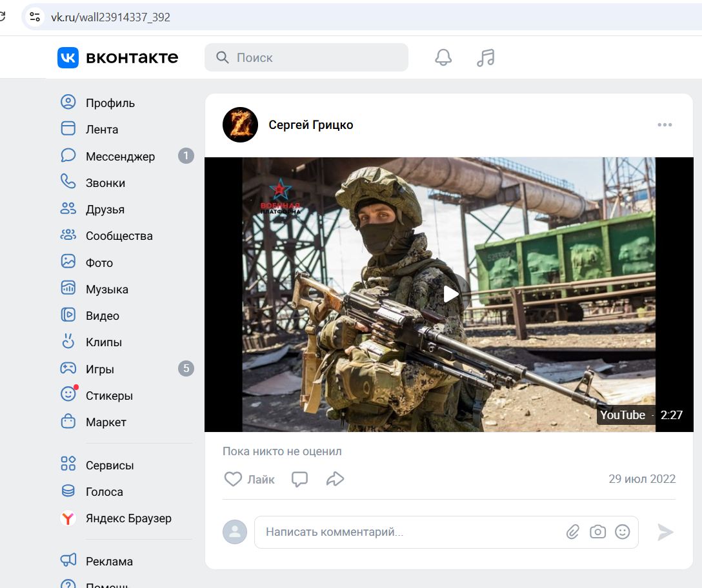Click the Лента sidebar icon

(68, 128)
